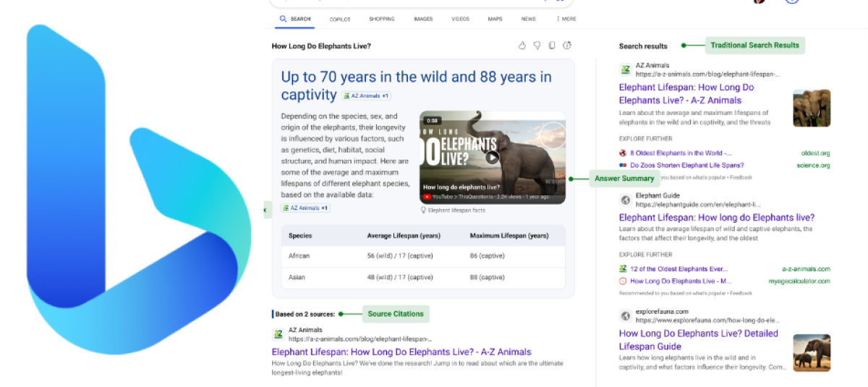The width and height of the screenshot is (868, 387).
Task: Switch to the Copilot tab
Action: (x=340, y=19)
